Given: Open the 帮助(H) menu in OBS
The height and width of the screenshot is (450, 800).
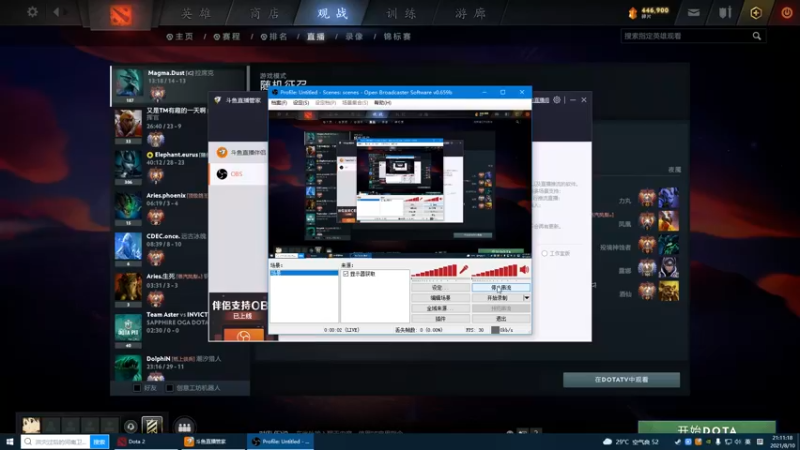Looking at the screenshot, I should click(x=382, y=103).
